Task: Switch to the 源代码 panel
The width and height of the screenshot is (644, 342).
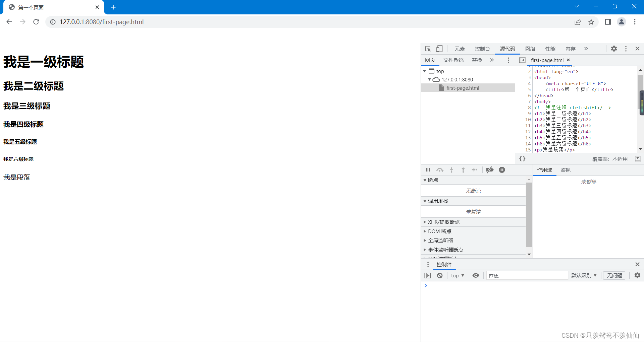Action: tap(507, 49)
